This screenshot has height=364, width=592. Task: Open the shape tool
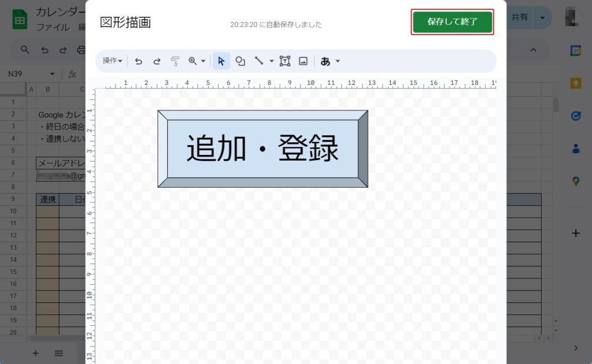240,61
